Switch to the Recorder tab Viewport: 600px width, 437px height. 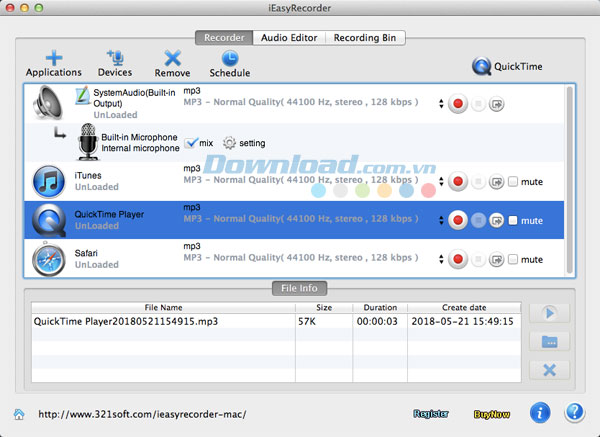point(224,38)
